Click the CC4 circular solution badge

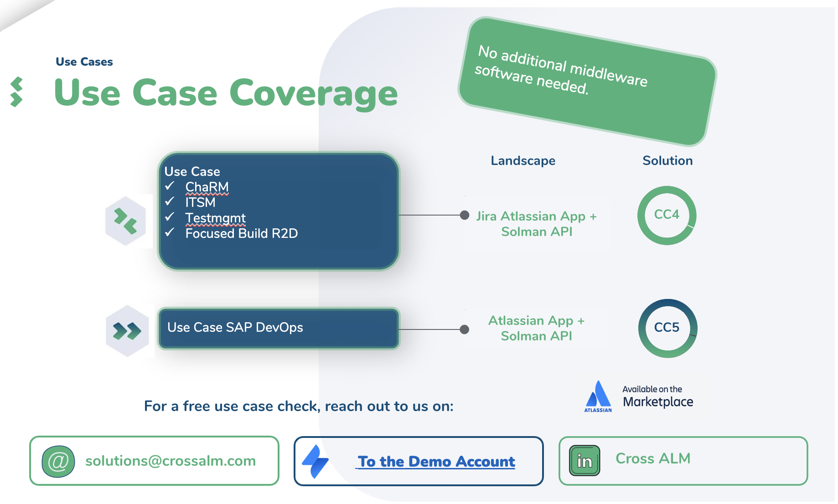coord(667,216)
